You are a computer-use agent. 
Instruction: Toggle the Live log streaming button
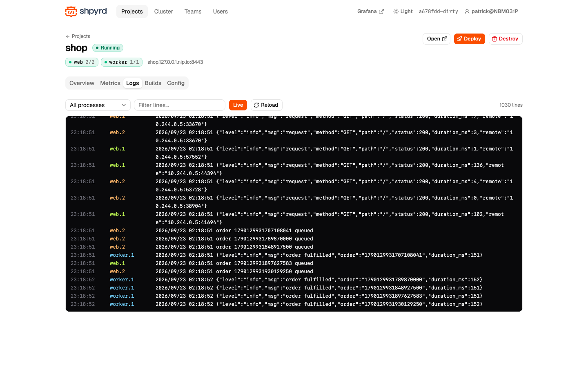click(x=238, y=105)
